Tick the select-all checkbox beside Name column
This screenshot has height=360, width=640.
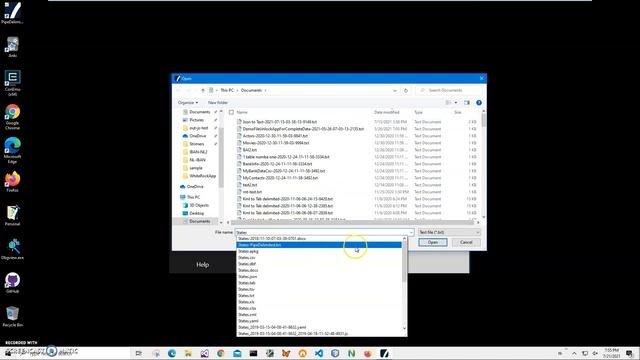point(231,112)
